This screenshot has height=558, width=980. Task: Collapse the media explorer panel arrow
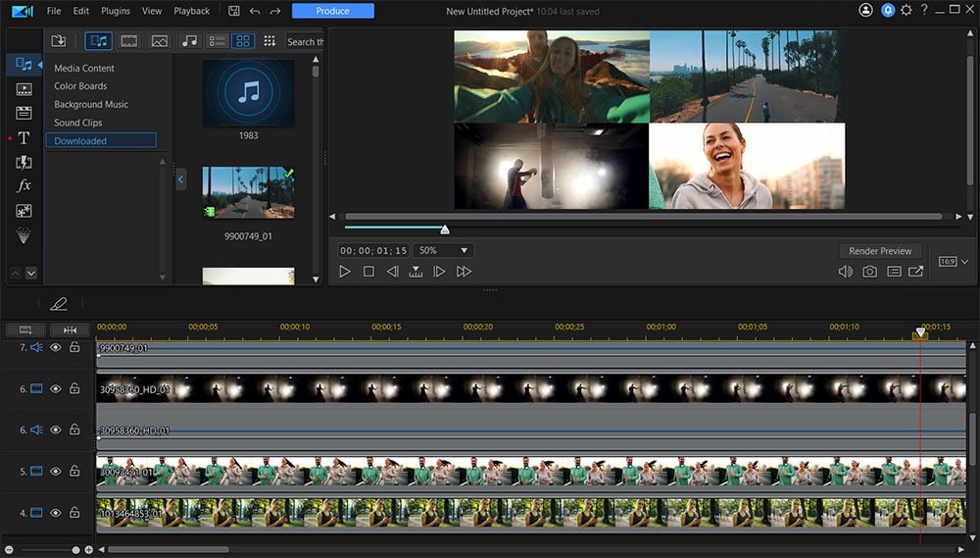click(x=180, y=179)
